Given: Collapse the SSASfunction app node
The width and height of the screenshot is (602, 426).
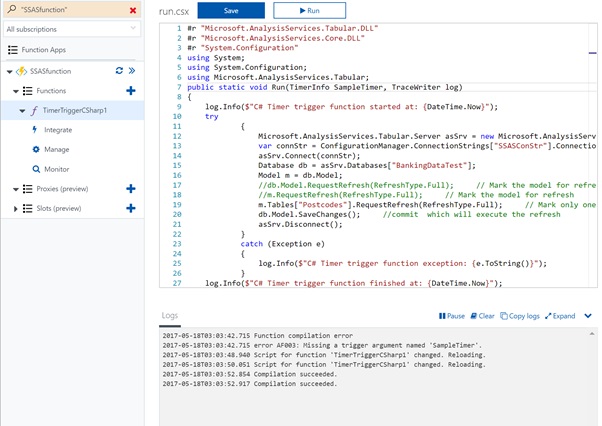Looking at the screenshot, I should coord(10,71).
